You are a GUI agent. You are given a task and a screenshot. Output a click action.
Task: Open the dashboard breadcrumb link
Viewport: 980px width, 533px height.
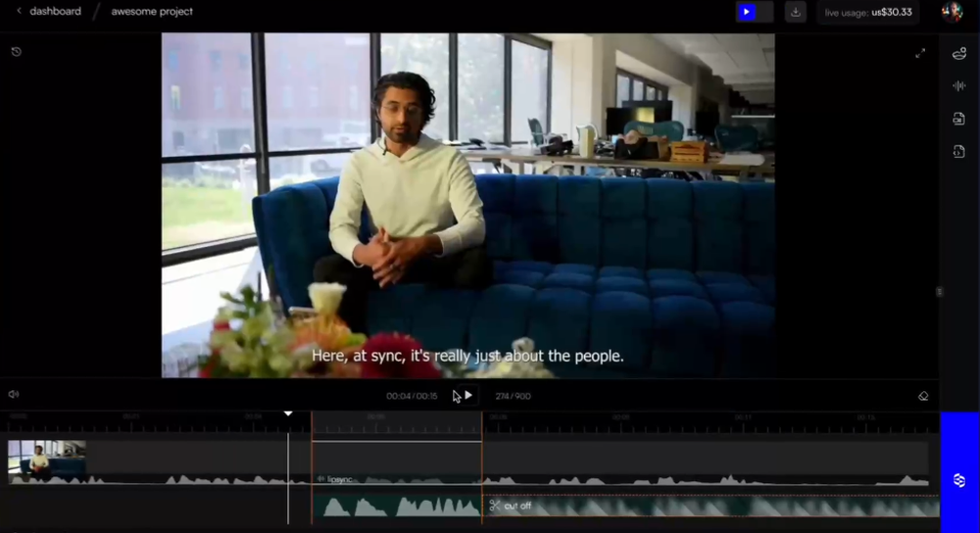point(55,11)
